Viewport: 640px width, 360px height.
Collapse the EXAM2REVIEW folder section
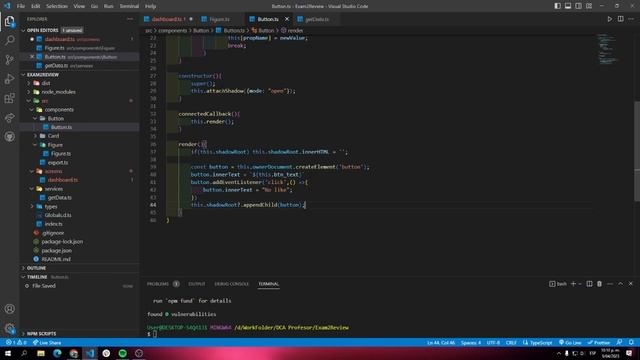[x=23, y=75]
